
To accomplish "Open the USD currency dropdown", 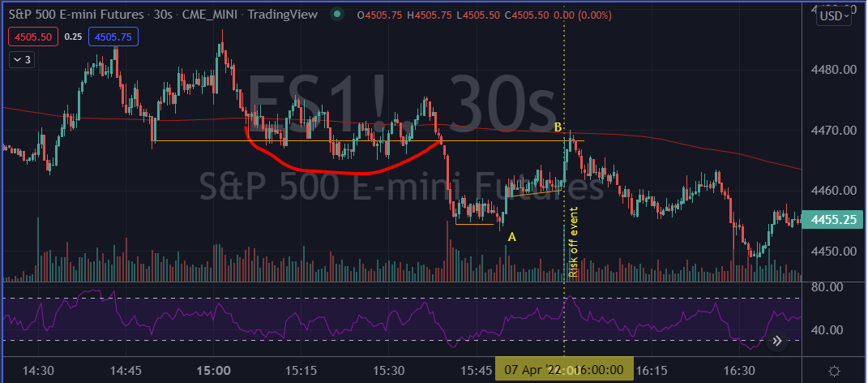I will (834, 16).
